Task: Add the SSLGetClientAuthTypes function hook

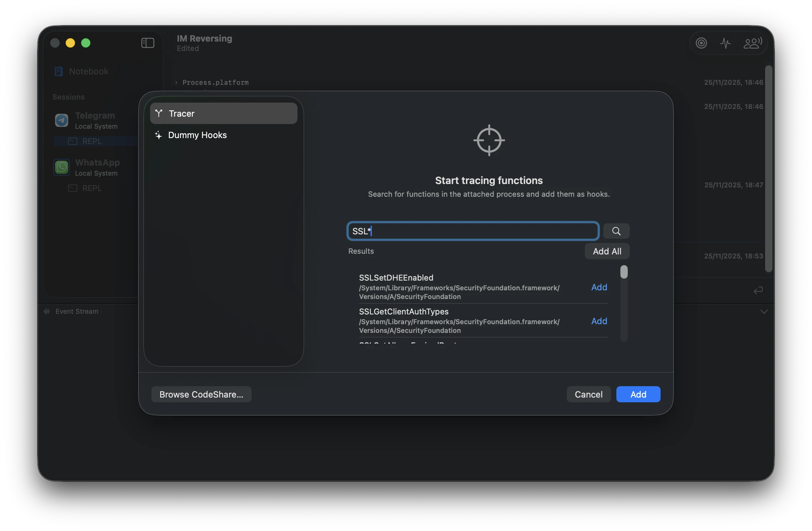Action: pos(599,321)
